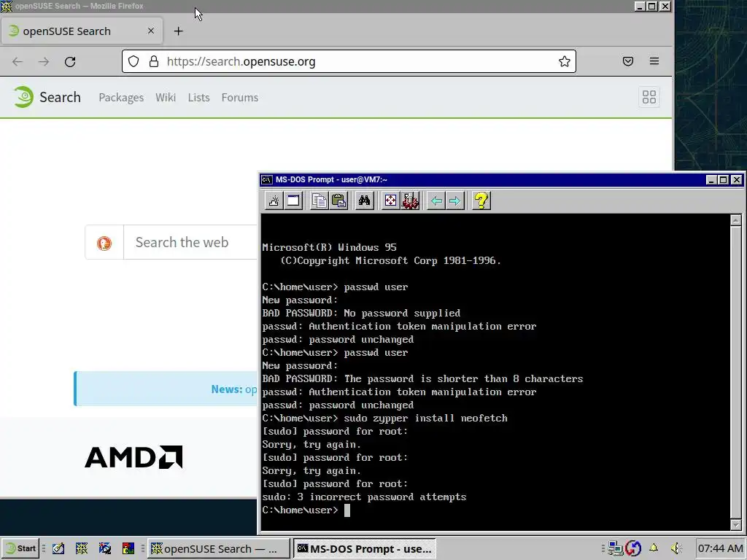Click the AMD sponsor logo
Image resolution: width=747 pixels, height=560 pixels.
133,457
